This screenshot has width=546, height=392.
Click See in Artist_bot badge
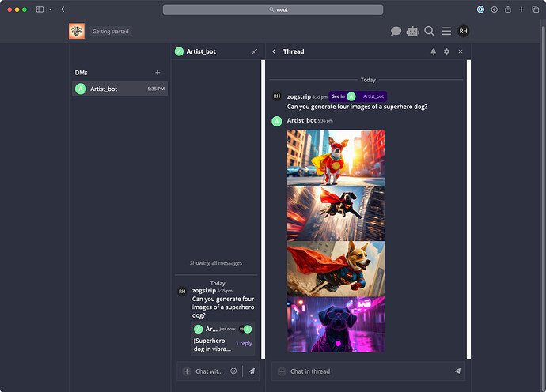[358, 96]
